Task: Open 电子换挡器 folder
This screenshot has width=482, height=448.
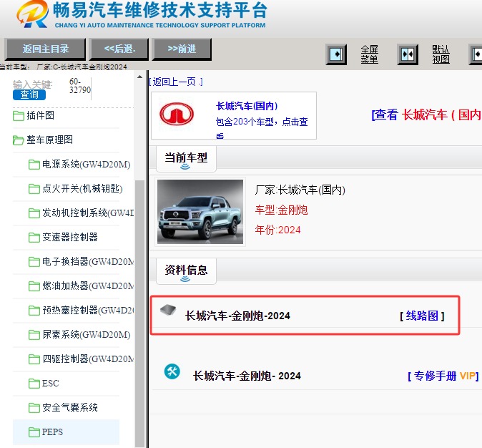Action: (88, 261)
